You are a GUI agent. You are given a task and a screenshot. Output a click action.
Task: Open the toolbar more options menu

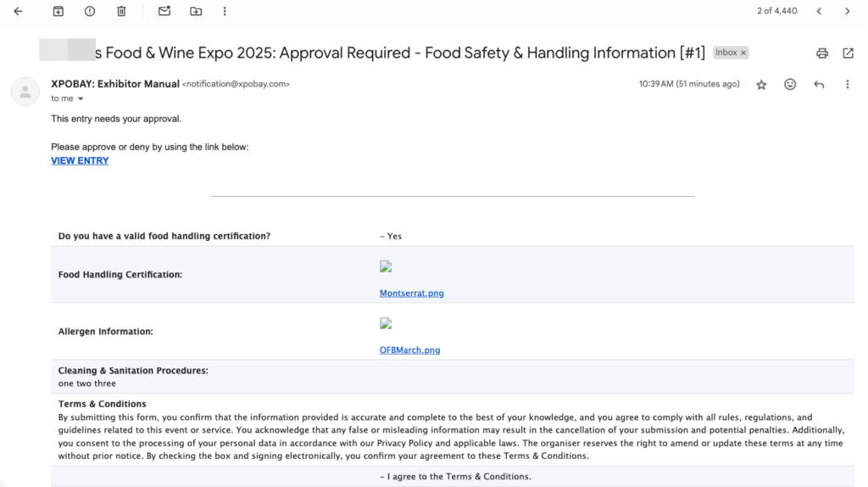tap(225, 11)
